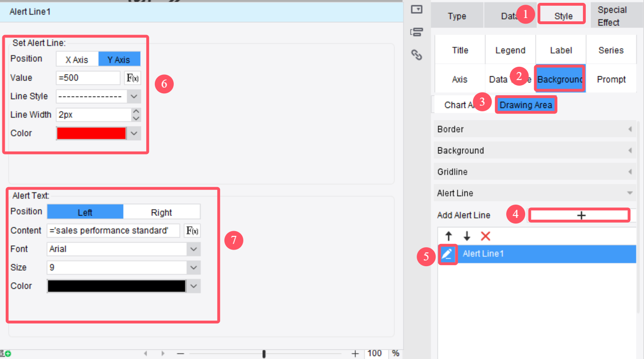
Task: Click the edit pencil icon for Alert Line1
Action: pyautogui.click(x=447, y=255)
